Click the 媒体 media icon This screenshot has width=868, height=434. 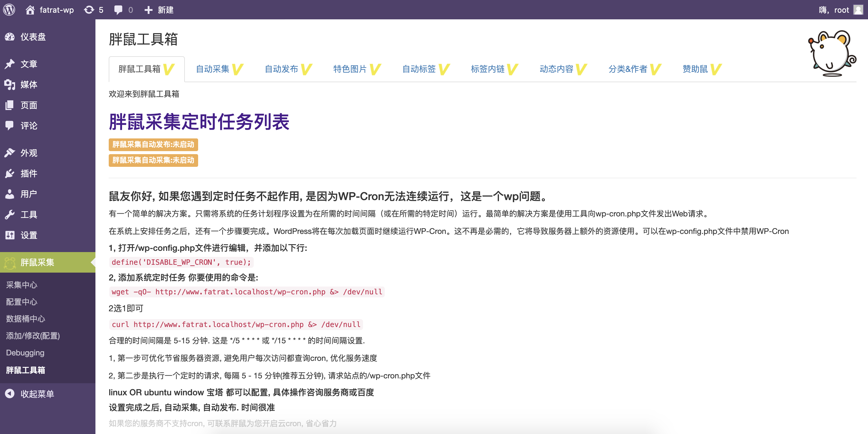click(10, 84)
